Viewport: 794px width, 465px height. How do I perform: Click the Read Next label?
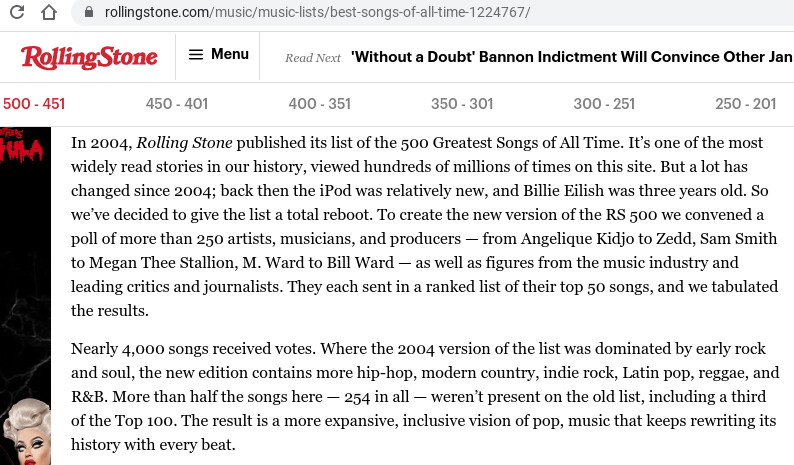coord(313,58)
